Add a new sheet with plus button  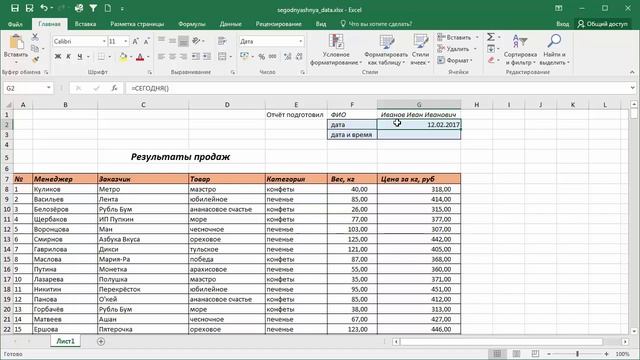[101, 341]
